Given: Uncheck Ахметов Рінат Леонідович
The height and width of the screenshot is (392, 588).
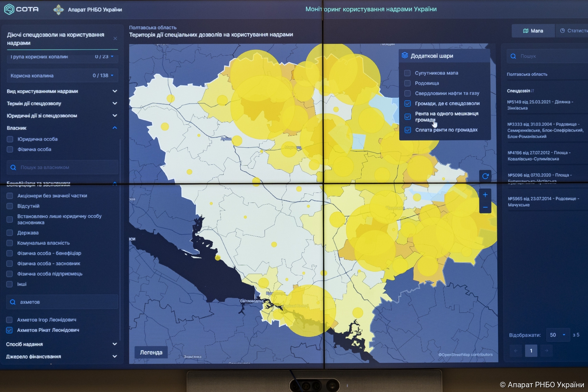Looking at the screenshot, I should click(x=9, y=330).
